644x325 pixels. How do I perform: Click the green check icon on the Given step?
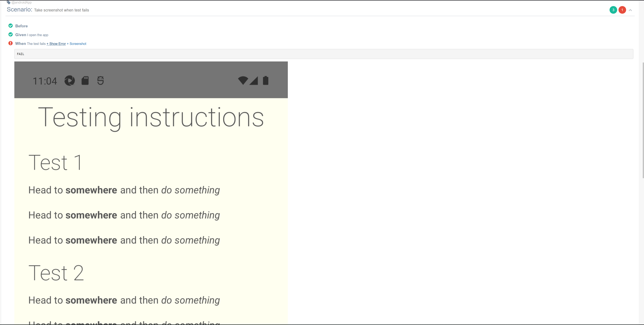tap(10, 34)
